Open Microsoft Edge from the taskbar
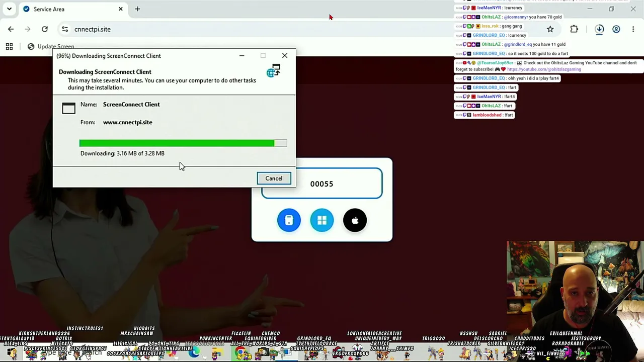Image resolution: width=644 pixels, height=362 pixels. point(194,353)
